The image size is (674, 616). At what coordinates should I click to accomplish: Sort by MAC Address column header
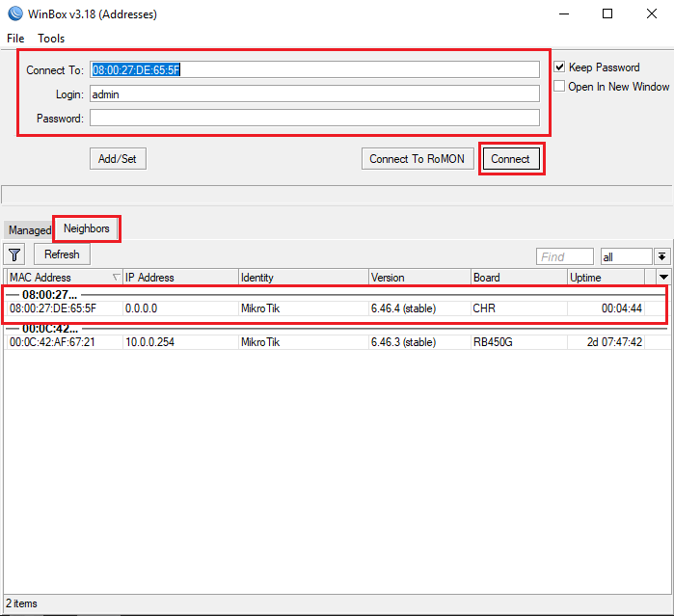tap(65, 278)
